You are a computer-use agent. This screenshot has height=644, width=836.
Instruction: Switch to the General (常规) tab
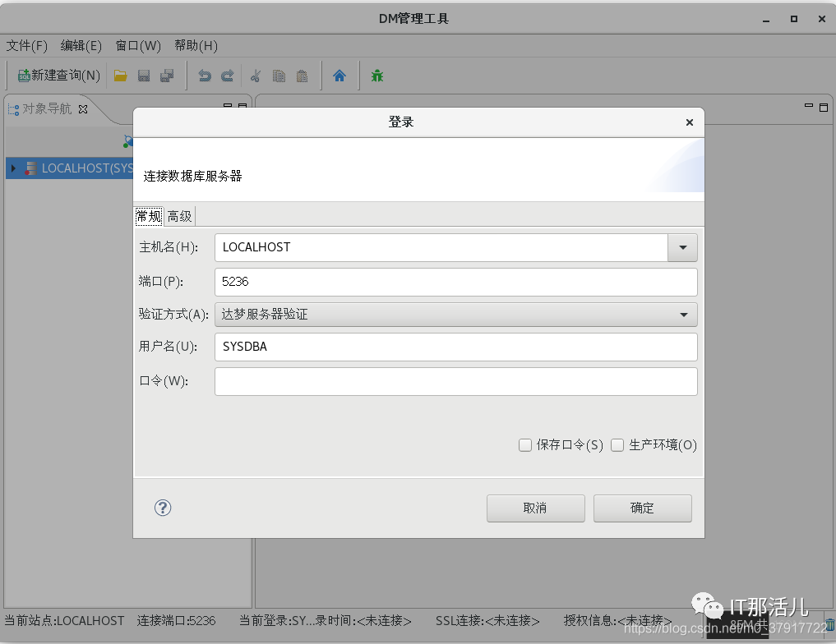coord(149,216)
